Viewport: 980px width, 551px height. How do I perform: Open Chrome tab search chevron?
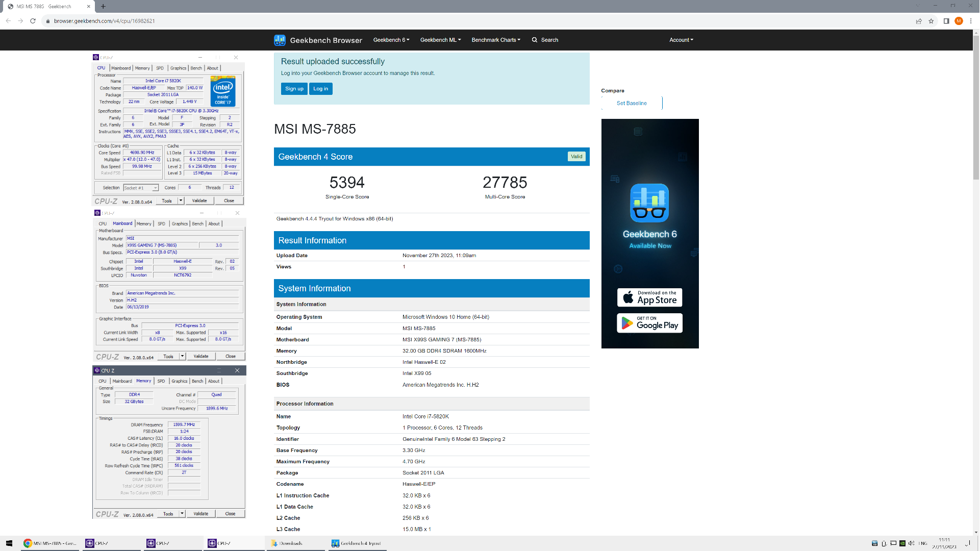coord(918,6)
